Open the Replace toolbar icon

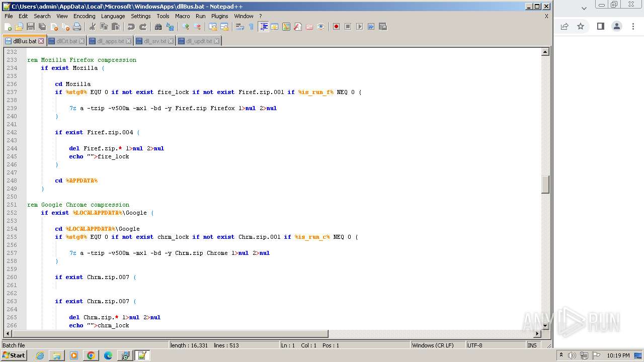170,27
